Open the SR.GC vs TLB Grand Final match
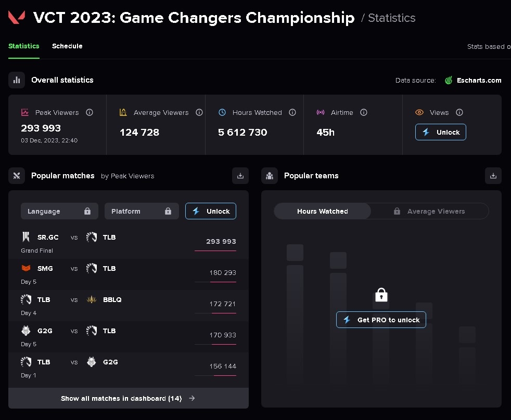 click(x=128, y=242)
